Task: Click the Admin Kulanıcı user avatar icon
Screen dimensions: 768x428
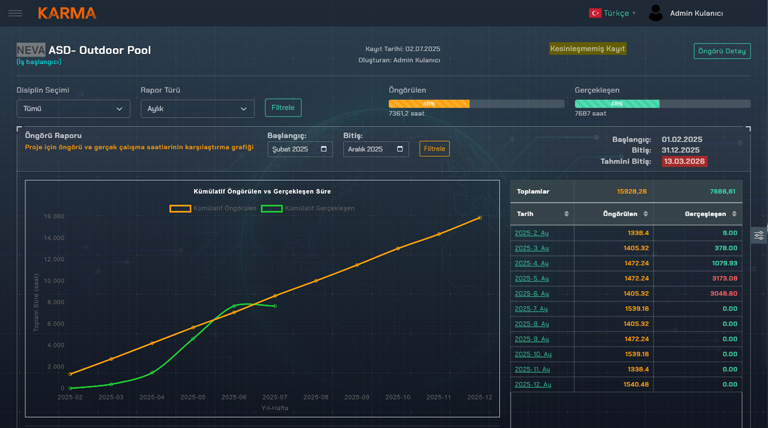Action: click(656, 13)
